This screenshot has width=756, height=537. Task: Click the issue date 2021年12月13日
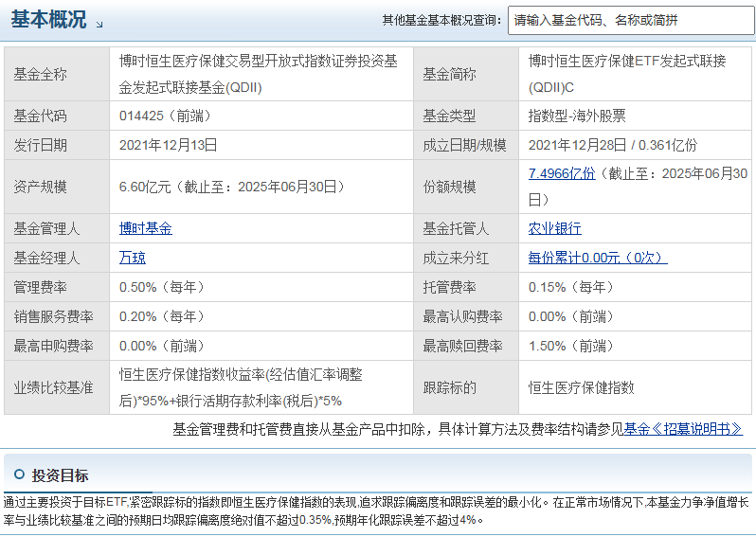[x=169, y=145]
